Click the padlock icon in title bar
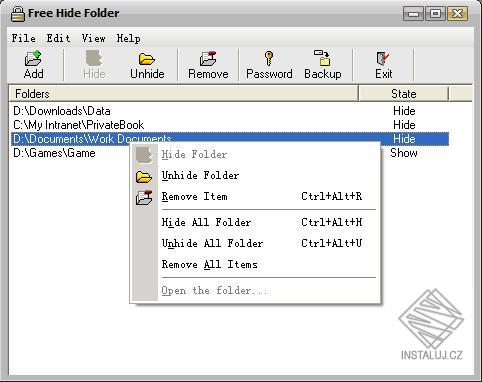 click(x=17, y=13)
